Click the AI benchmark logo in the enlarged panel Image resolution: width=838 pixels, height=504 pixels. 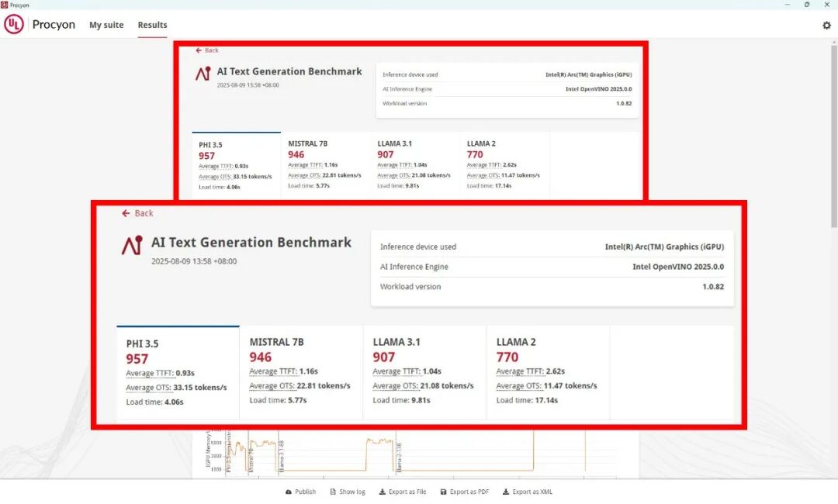[x=132, y=245]
